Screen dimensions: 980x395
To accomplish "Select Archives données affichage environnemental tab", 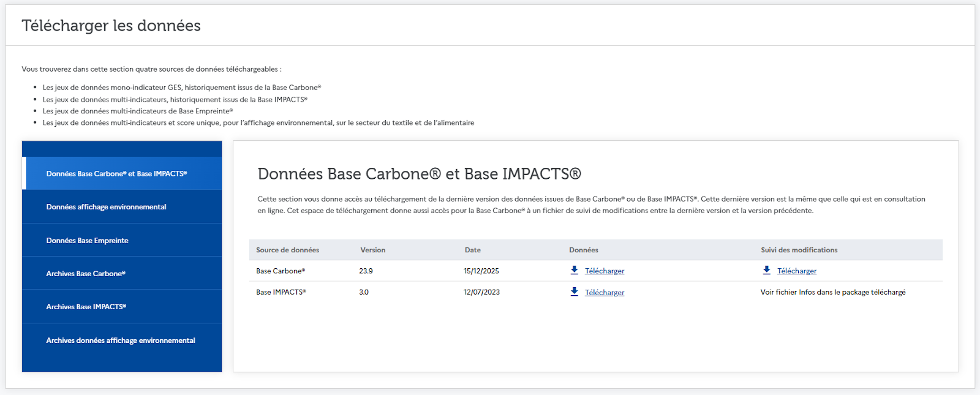I will (x=122, y=340).
